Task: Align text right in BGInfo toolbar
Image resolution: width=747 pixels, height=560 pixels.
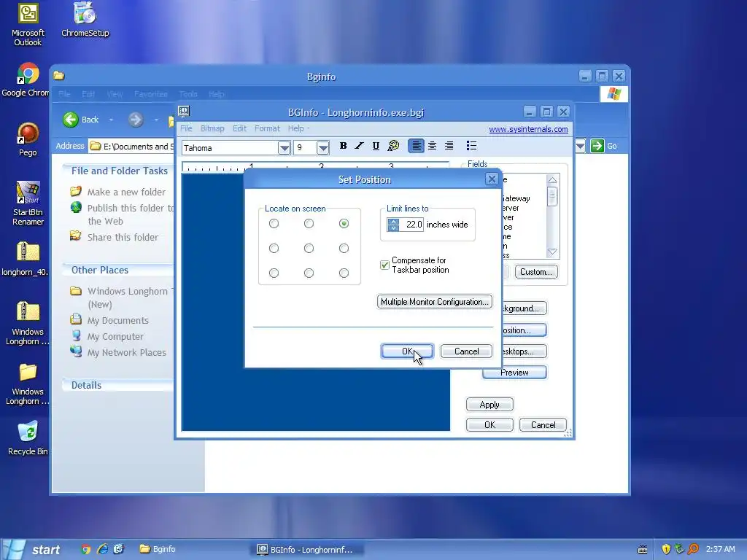Action: pos(449,146)
